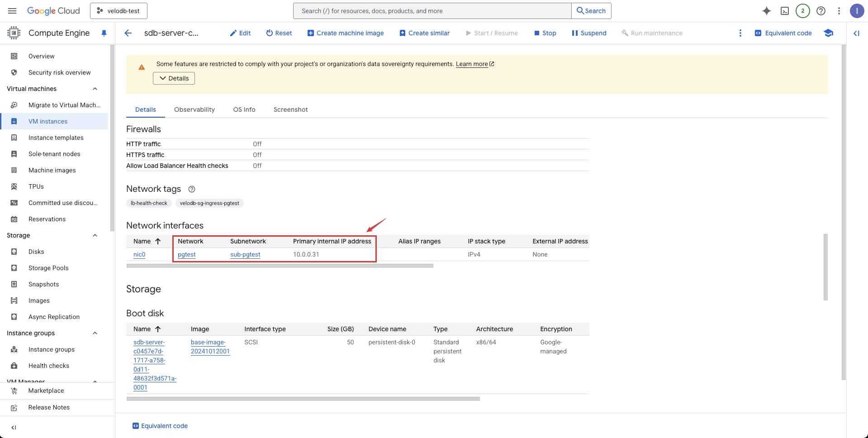Image resolution: width=868 pixels, height=438 pixels.
Task: Expand the Details dropdown in warning banner
Action: [174, 78]
